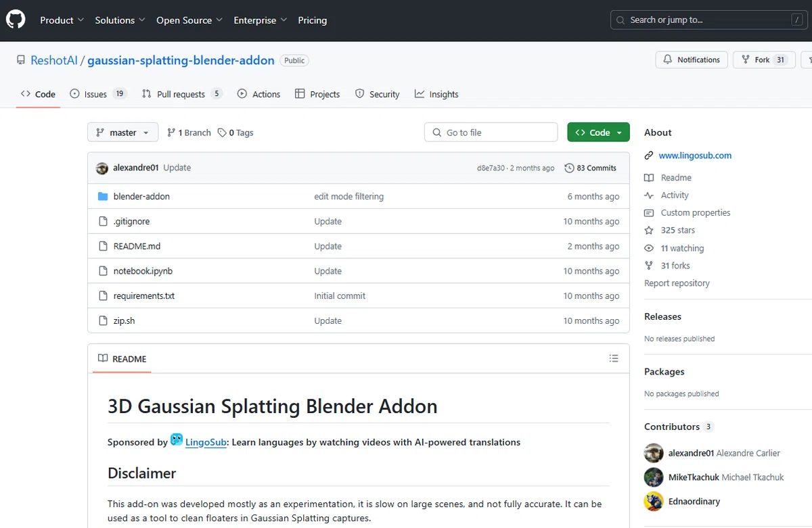812x528 pixels.
Task: Open the Activity link in About
Action: 667,195
